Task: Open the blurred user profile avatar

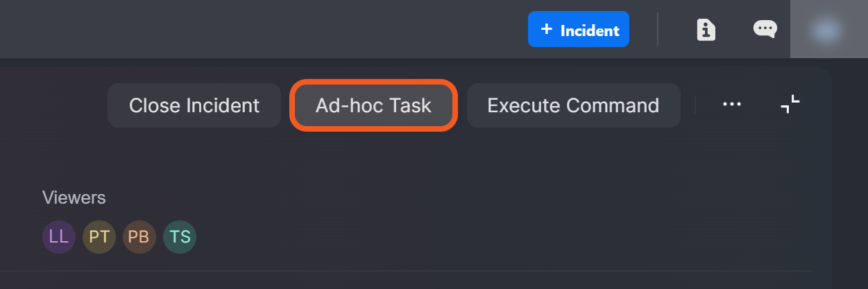Action: pyautogui.click(x=828, y=29)
